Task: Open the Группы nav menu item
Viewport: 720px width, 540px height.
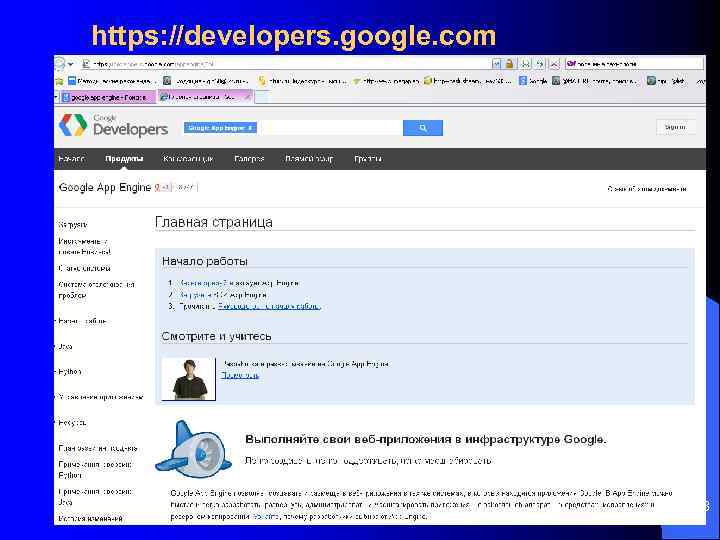Action: coord(368,159)
